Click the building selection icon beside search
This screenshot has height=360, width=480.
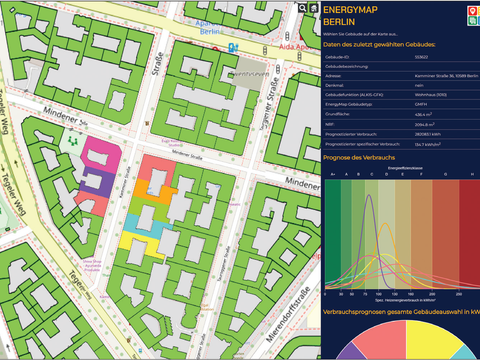[314, 8]
